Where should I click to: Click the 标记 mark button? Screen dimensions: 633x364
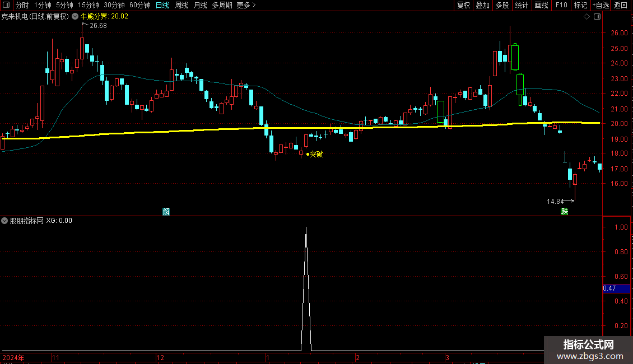click(x=580, y=5)
